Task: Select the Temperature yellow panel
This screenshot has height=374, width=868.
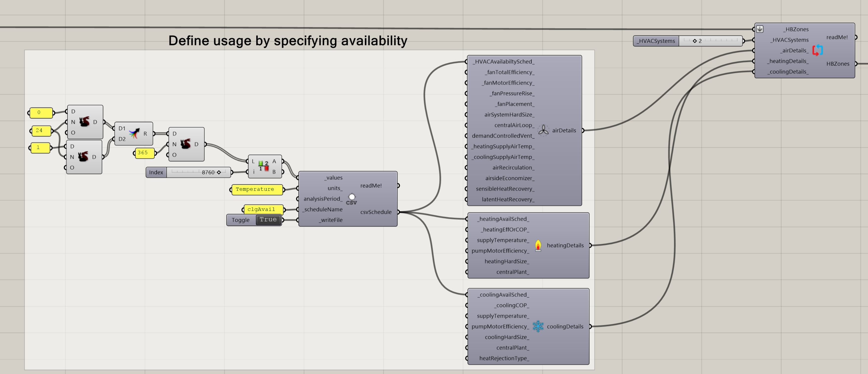Action: click(x=256, y=189)
